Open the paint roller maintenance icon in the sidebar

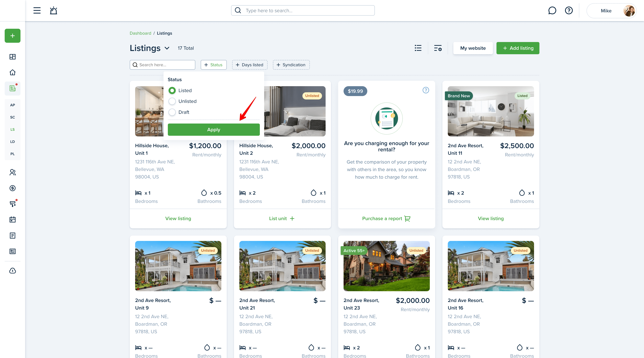[13, 204]
